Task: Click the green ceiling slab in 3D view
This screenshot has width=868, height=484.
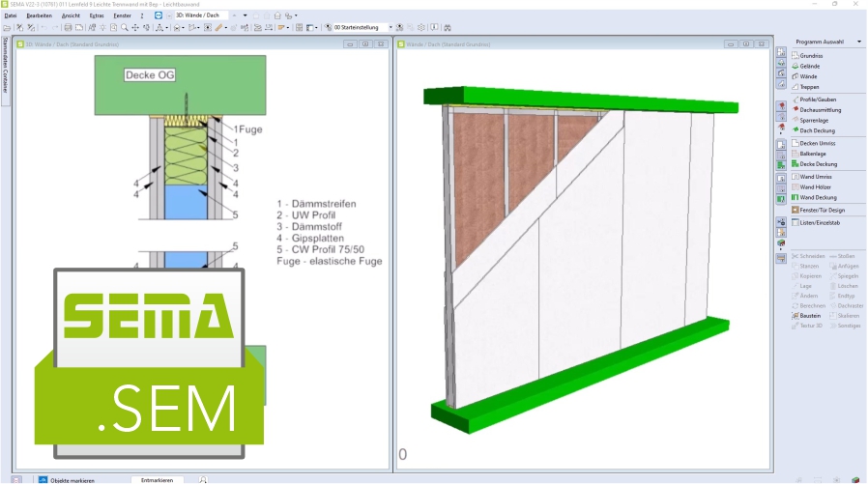Action: (580, 97)
